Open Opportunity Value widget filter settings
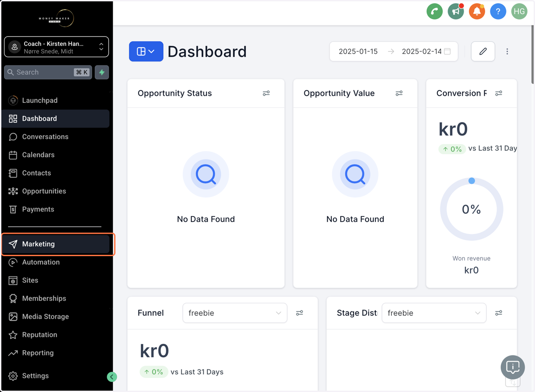Viewport: 535px width, 392px height. [399, 93]
